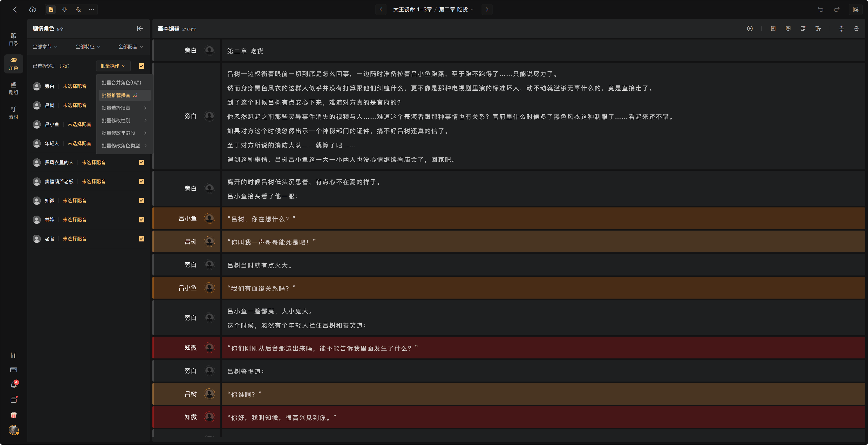Click 大王饶命 1-3章 breadcrumb
The height and width of the screenshot is (445, 868).
[x=413, y=9]
